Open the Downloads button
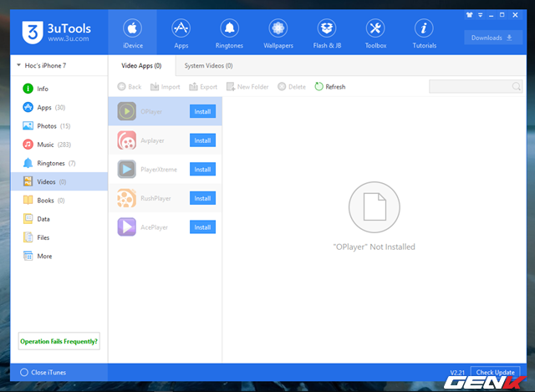The image size is (535, 392). pyautogui.click(x=492, y=38)
